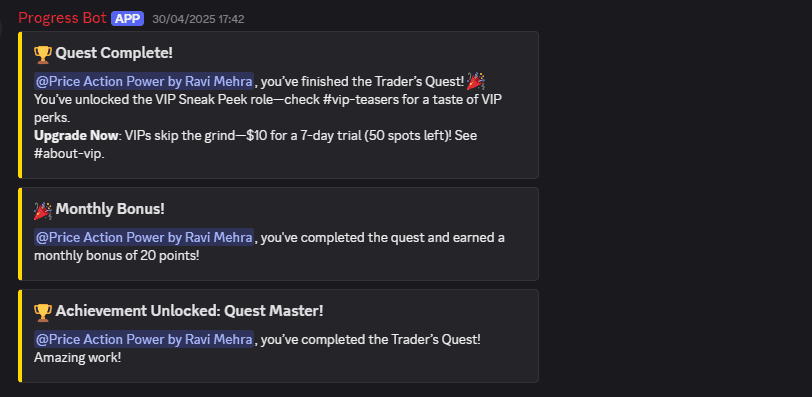Screen dimensions: 812x397
Task: Click the trophy emoji beside Achievement Unlocked
Action: (x=43, y=311)
